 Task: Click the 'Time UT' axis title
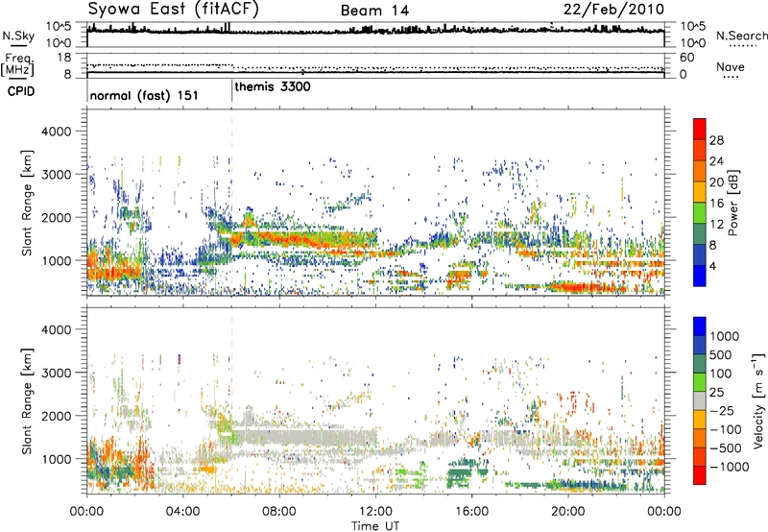click(x=375, y=525)
